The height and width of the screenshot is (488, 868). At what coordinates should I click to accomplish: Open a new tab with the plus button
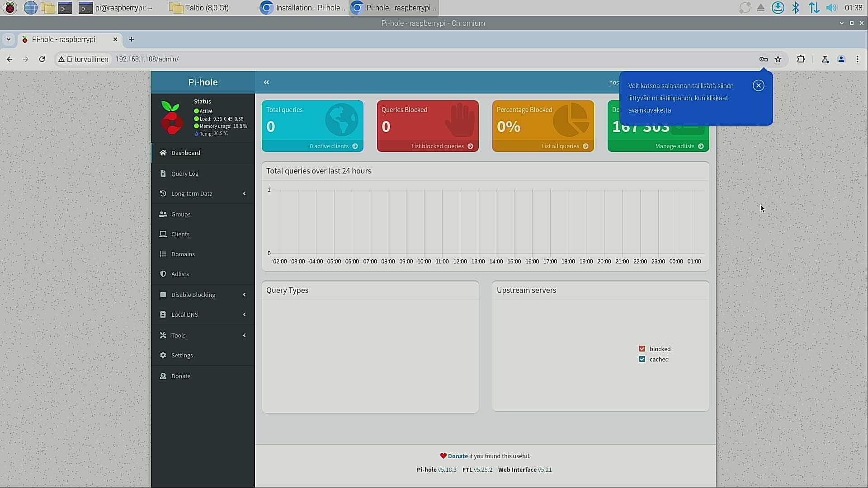click(x=132, y=39)
